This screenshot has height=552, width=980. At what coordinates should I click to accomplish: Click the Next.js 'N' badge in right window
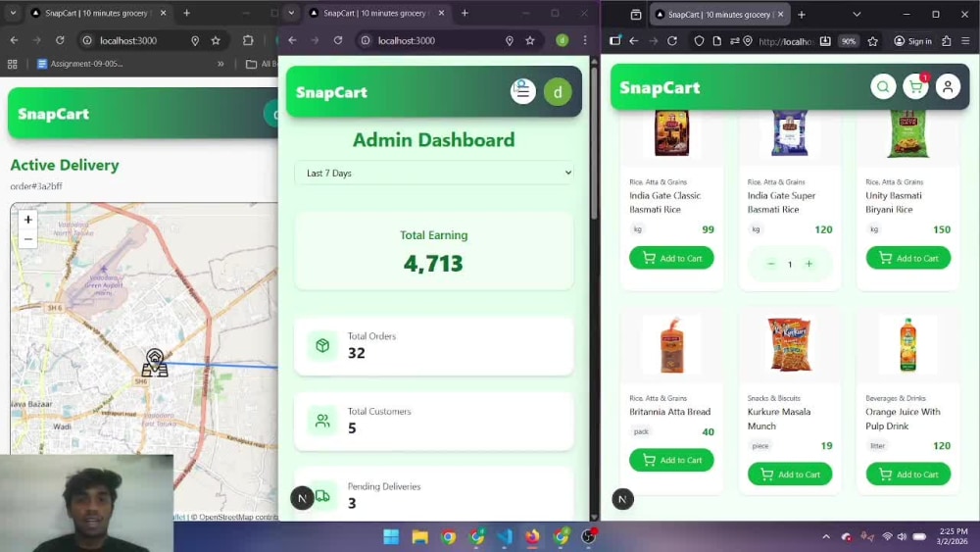click(622, 499)
